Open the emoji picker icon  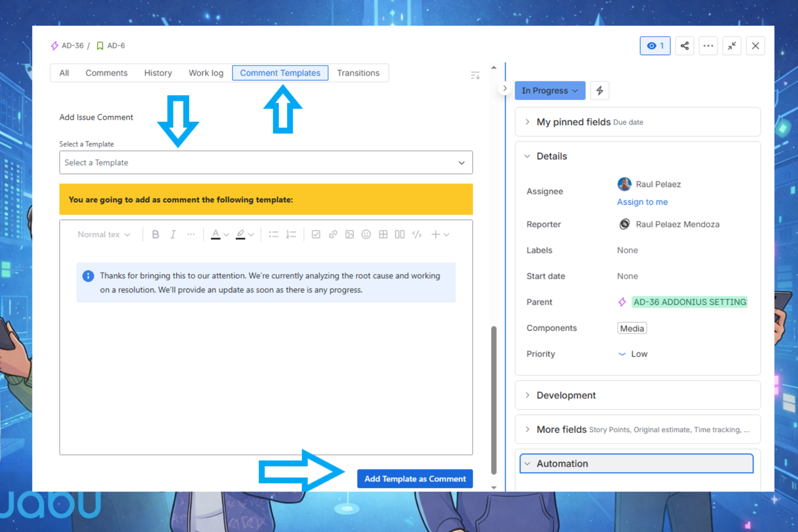pos(366,235)
